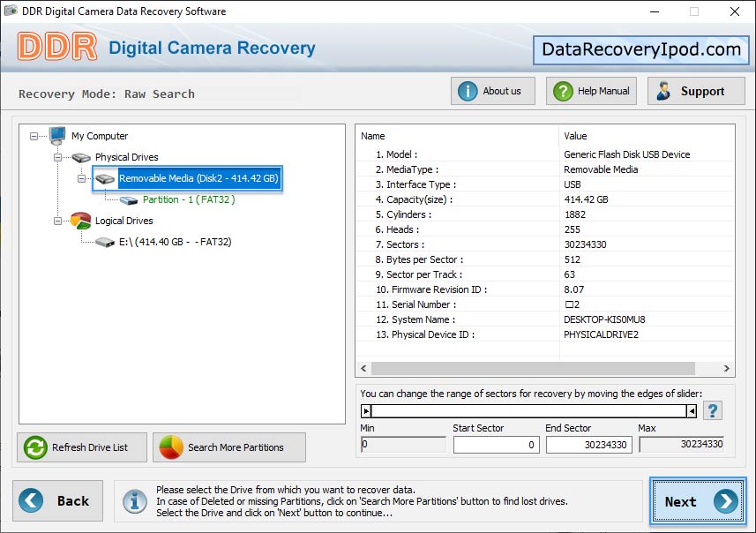Image resolution: width=756 pixels, height=533 pixels.
Task: Click the Max sector field
Action: point(682,444)
